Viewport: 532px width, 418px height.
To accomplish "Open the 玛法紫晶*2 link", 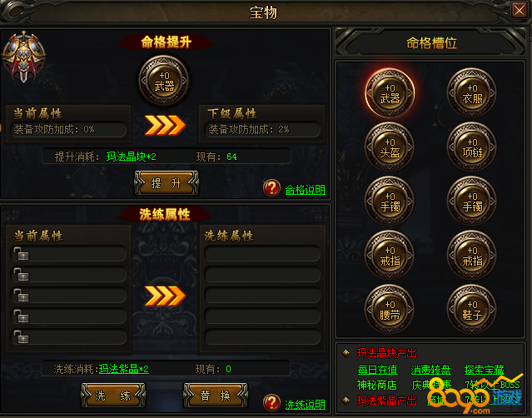I will pyautogui.click(x=124, y=369).
